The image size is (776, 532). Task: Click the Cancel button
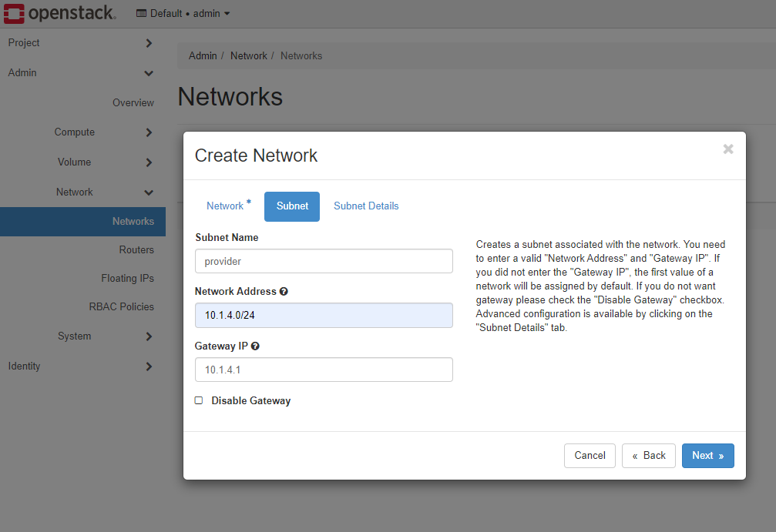pyautogui.click(x=590, y=455)
